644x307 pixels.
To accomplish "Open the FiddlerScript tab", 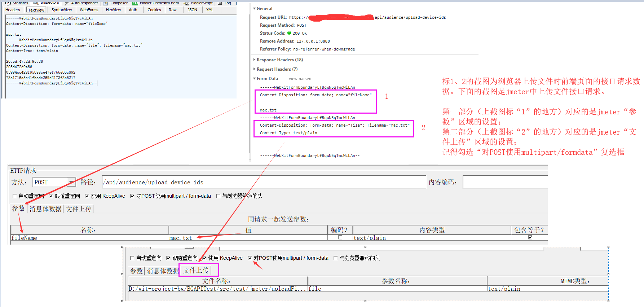I will pyautogui.click(x=199, y=3).
